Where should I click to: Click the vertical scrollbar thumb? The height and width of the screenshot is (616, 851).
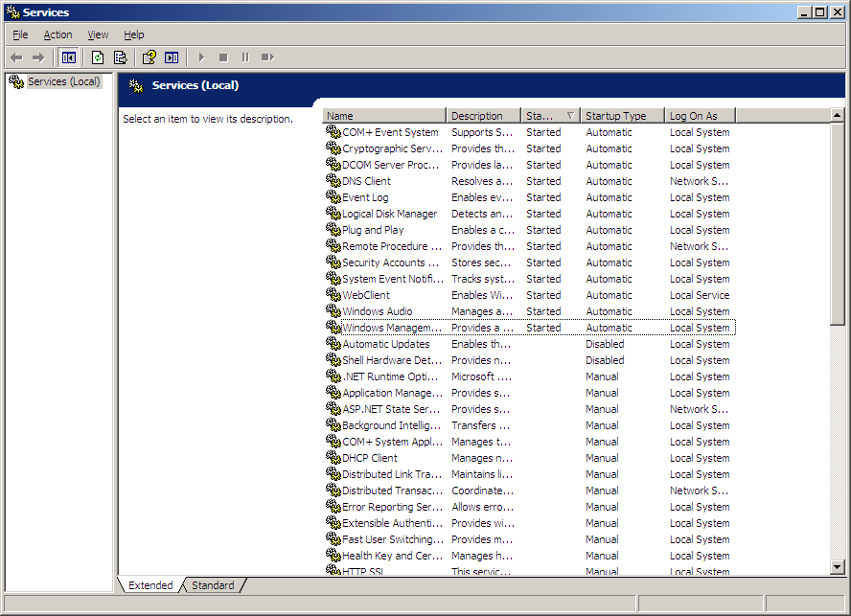click(x=837, y=223)
